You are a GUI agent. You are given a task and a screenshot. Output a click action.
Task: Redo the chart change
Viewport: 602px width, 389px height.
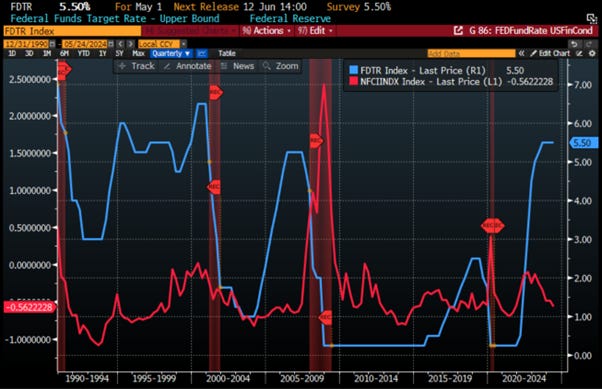pos(589,44)
